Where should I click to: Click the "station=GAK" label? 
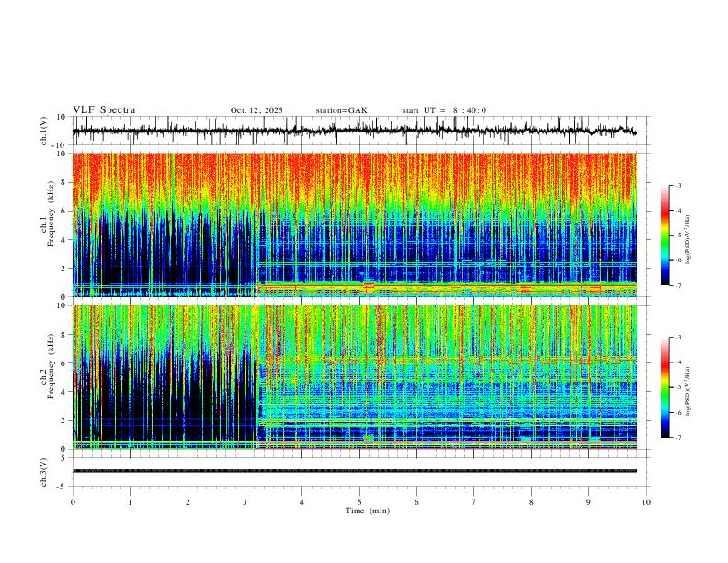click(341, 110)
